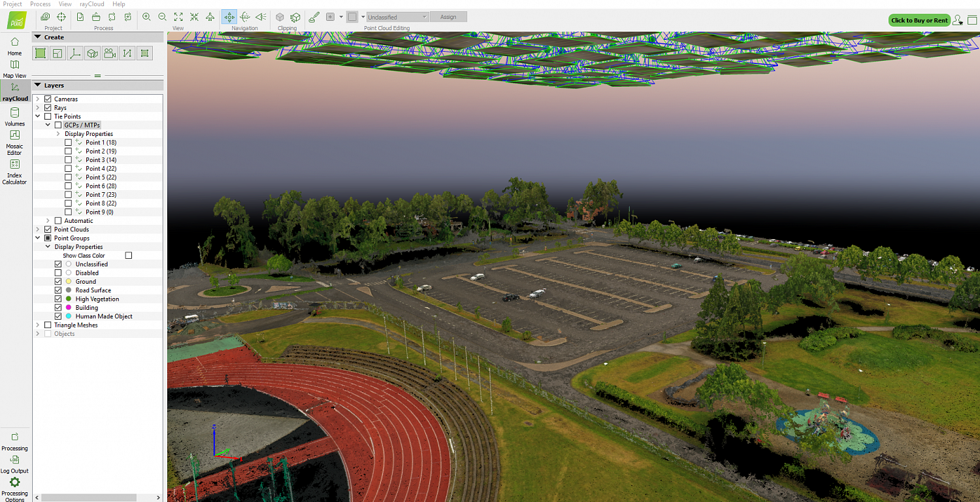980x502 pixels.
Task: Collapse the Tie Points tree node
Action: [38, 116]
